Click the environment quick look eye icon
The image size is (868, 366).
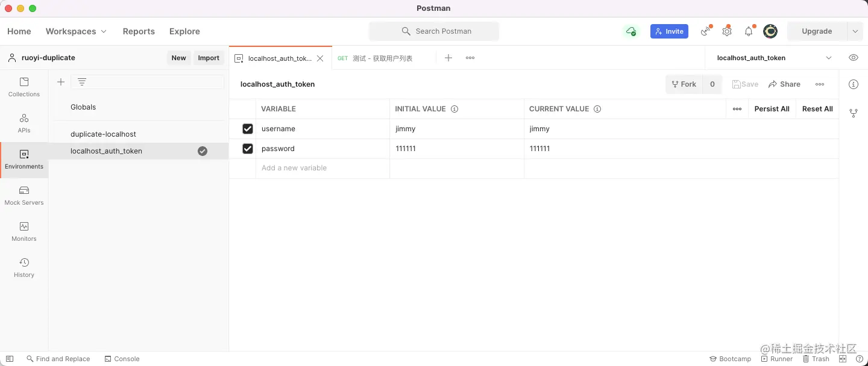(854, 58)
